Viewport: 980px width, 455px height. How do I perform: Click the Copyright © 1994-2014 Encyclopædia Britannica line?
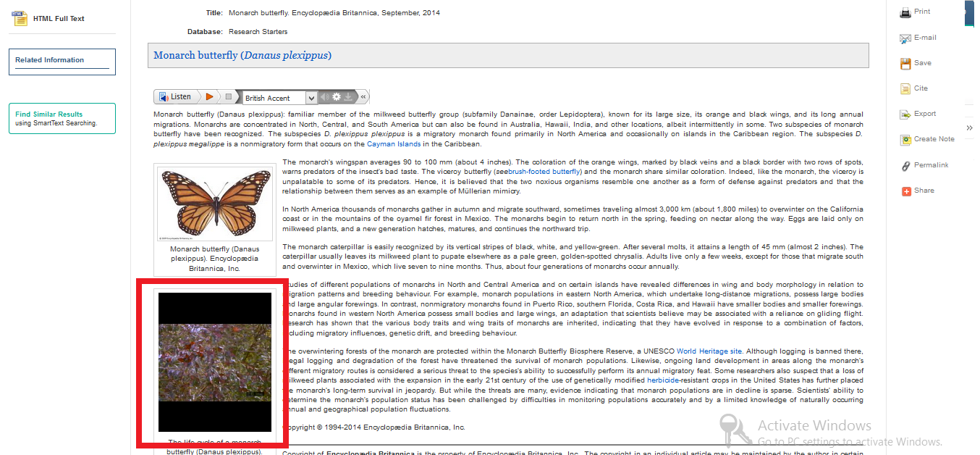point(373,427)
